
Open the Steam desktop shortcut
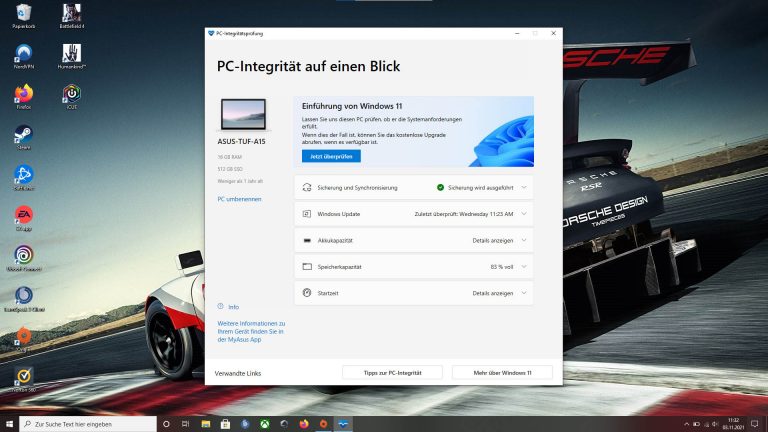click(23, 135)
